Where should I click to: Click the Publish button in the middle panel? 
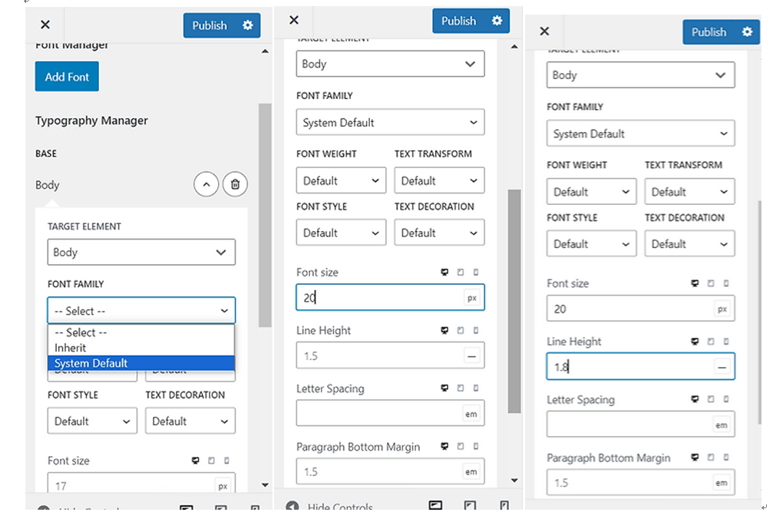[458, 21]
